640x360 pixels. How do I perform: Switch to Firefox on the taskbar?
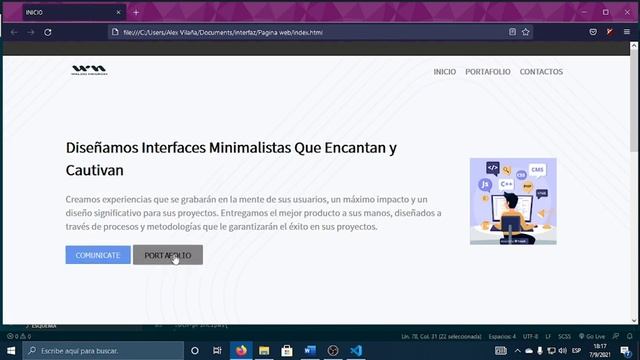(241, 351)
